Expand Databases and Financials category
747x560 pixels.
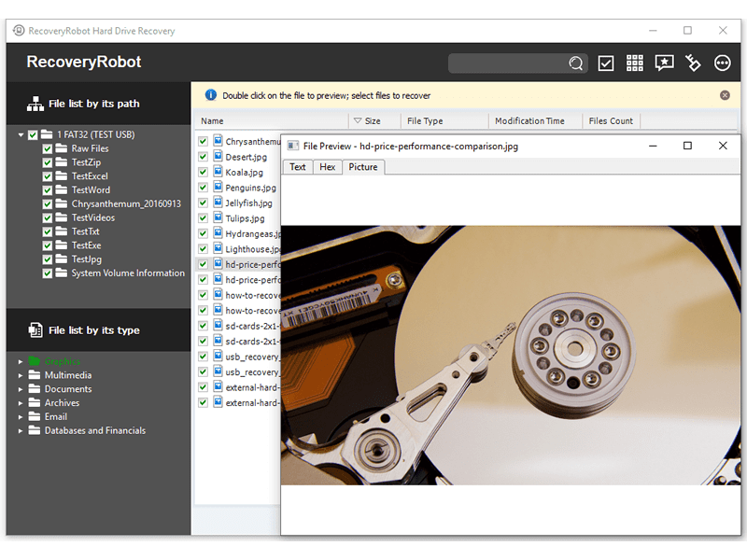21,430
